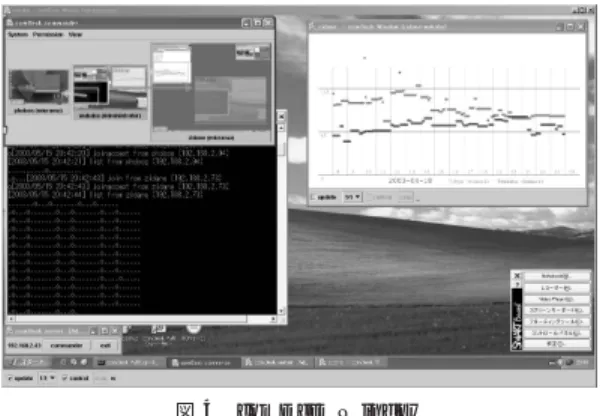The height and width of the screenshot is (416, 600).
Task: Minimize the graph window
Action: 560,27
